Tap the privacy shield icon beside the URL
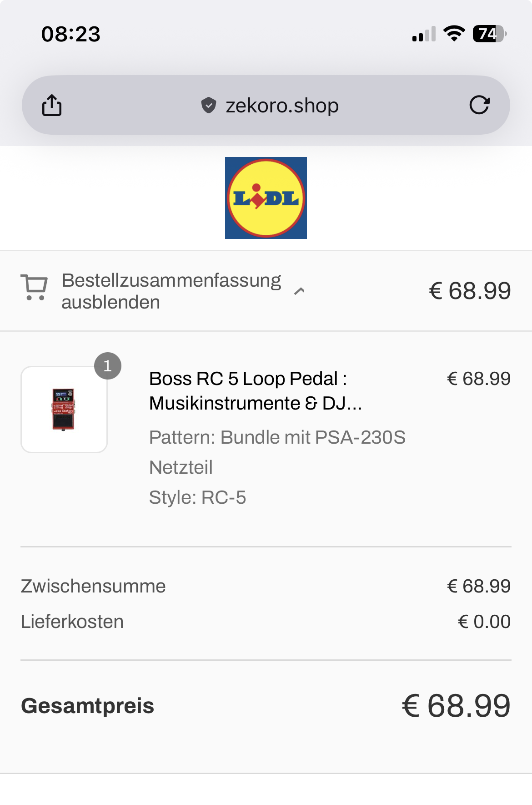Screen dimensions: 532x805 tap(208, 106)
